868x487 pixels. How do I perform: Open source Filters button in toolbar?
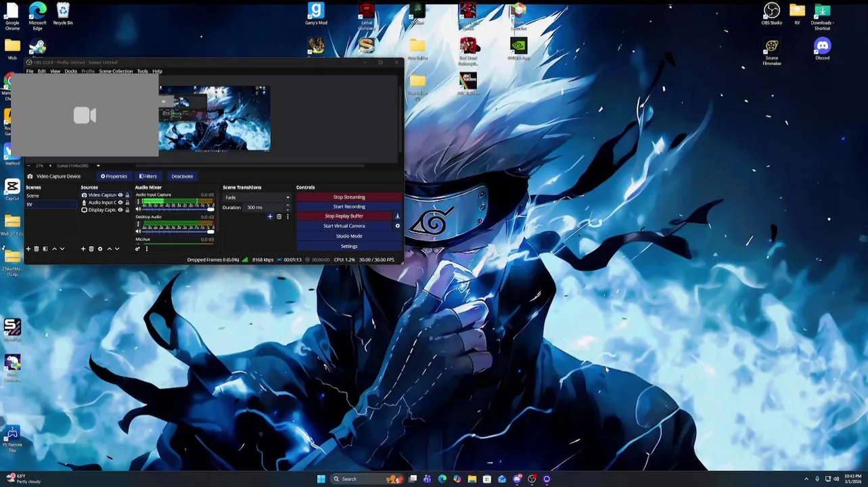(x=148, y=176)
